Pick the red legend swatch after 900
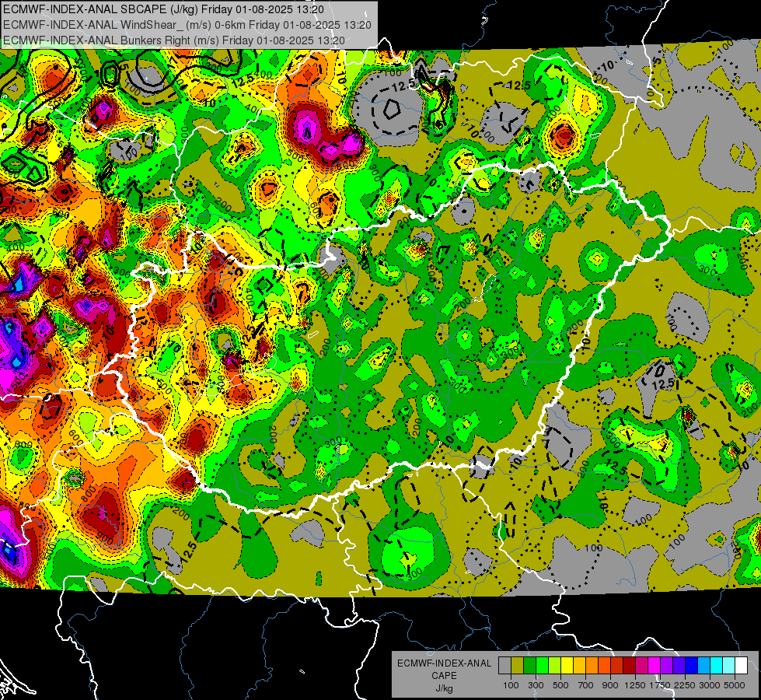Screen dimensions: 761x700 coord(617,666)
